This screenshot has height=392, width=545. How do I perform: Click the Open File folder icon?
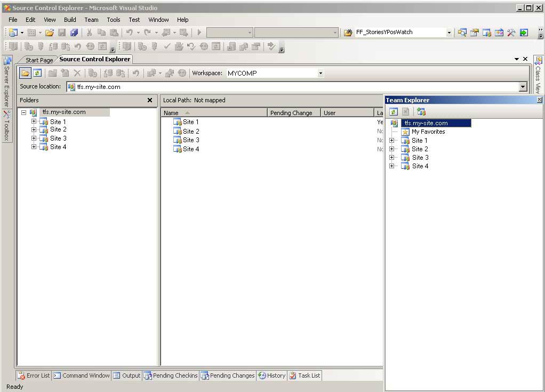[50, 32]
